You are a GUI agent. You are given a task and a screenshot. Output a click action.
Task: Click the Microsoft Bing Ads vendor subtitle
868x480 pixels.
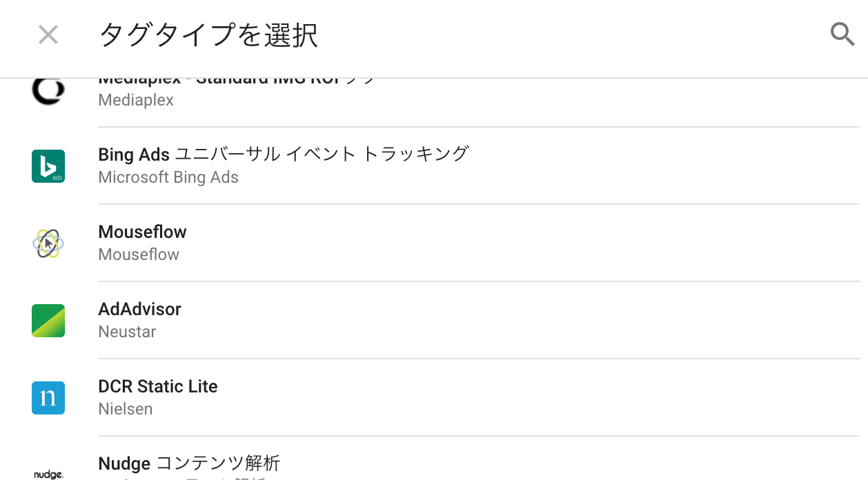coord(168,177)
